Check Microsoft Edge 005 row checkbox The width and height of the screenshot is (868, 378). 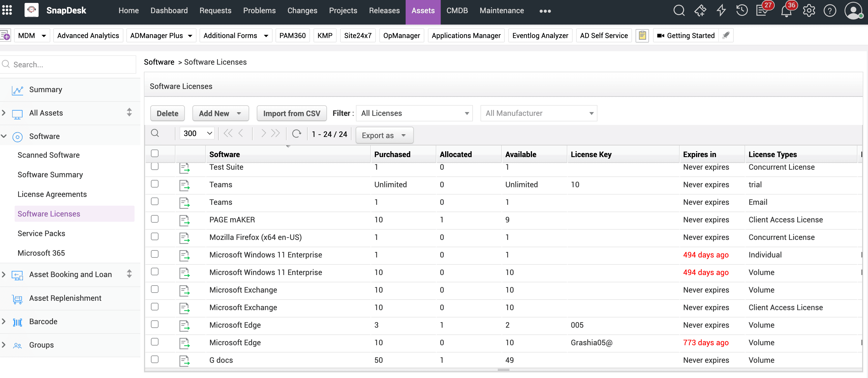(155, 324)
